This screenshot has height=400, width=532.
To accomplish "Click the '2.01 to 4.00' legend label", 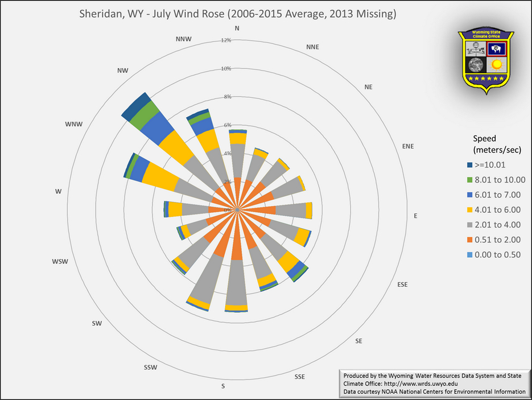I will 497,225.
